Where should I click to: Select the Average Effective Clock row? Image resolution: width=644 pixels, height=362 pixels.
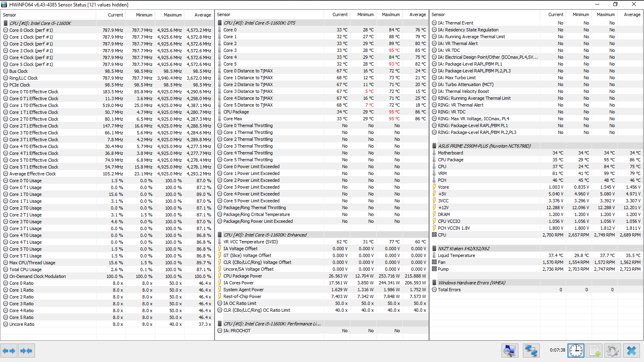tap(107, 174)
